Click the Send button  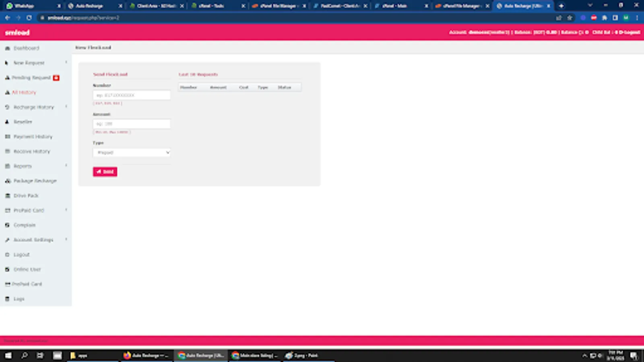[x=105, y=172]
